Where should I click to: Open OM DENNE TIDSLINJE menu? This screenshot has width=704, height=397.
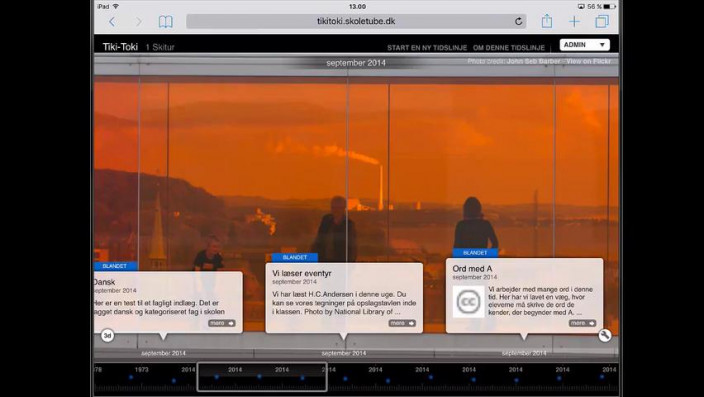click(509, 48)
